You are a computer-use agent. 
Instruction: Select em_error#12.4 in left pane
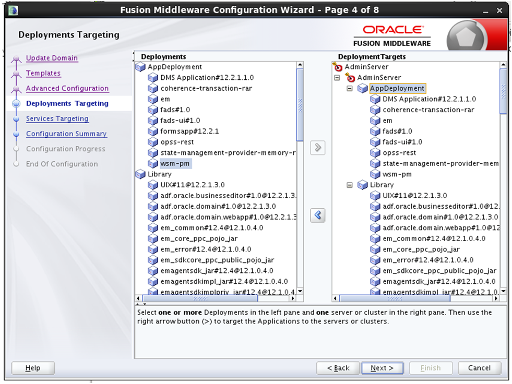(x=206, y=249)
